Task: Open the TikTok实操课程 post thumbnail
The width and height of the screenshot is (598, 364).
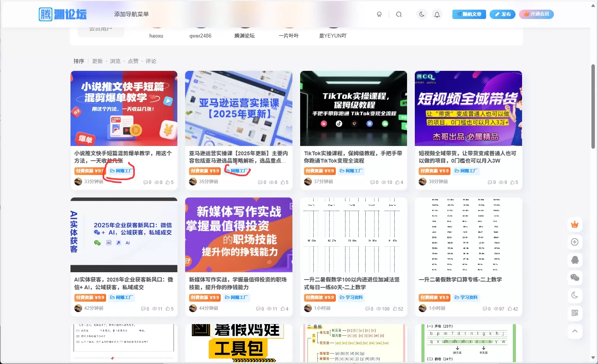Action: coord(353,108)
